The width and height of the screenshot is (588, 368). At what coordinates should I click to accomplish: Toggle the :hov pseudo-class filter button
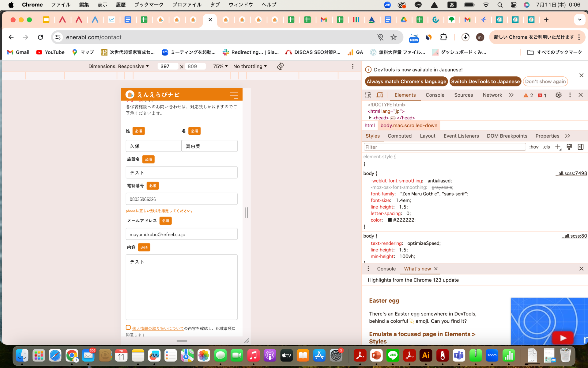coord(534,147)
